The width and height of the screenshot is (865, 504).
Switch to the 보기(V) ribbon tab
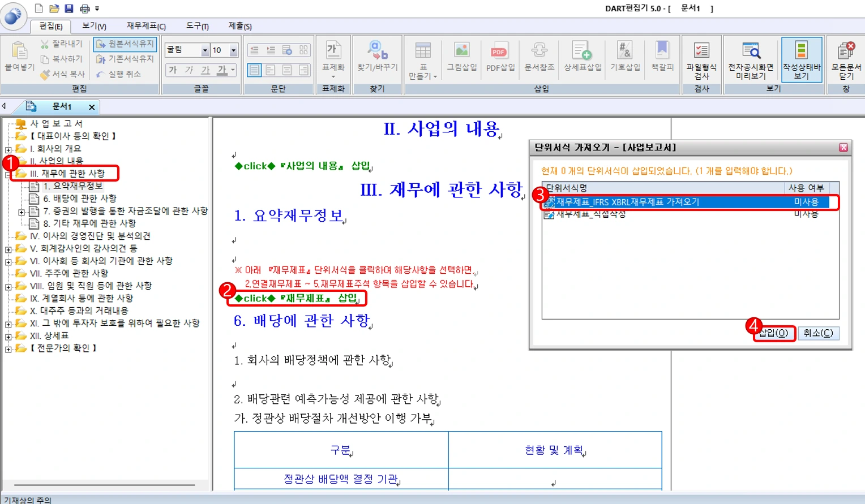pos(94,26)
